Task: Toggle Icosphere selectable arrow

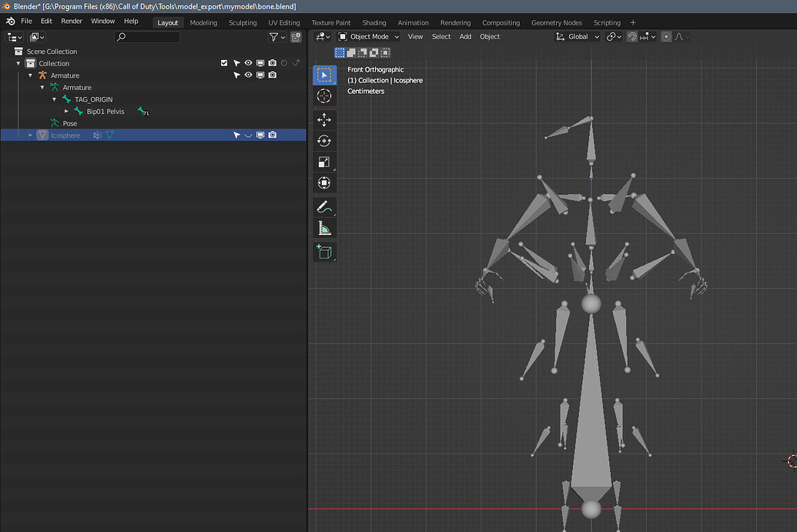Action: click(x=236, y=136)
